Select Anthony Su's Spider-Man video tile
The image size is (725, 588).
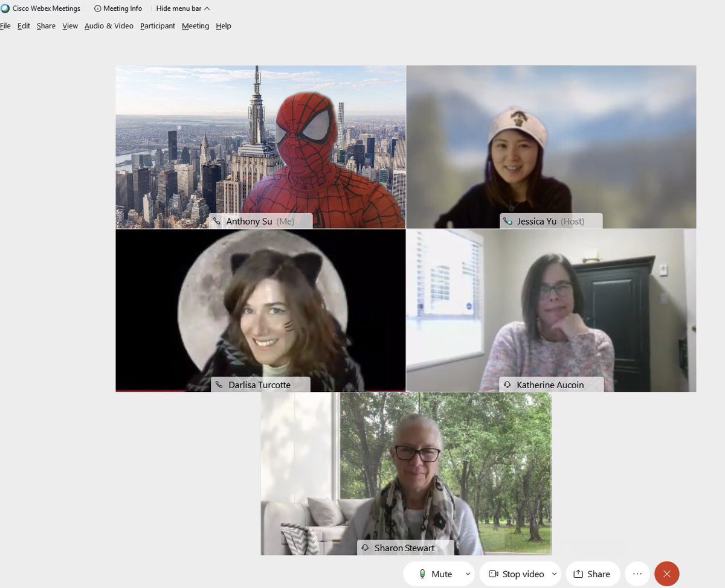click(x=260, y=147)
